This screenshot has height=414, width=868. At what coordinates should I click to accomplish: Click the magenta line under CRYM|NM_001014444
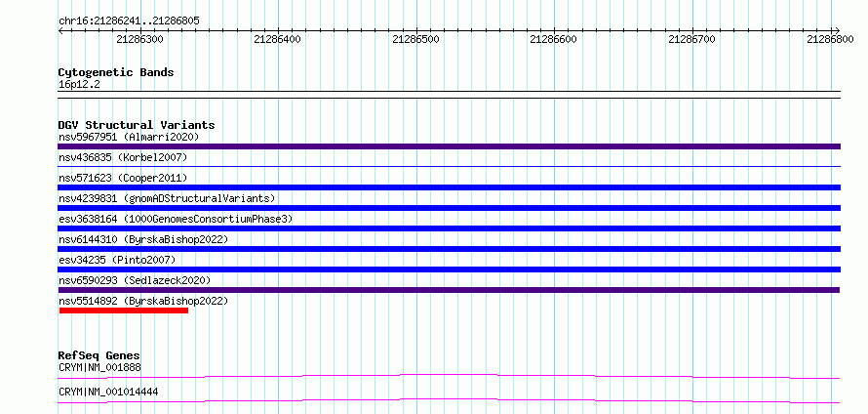[x=449, y=400]
